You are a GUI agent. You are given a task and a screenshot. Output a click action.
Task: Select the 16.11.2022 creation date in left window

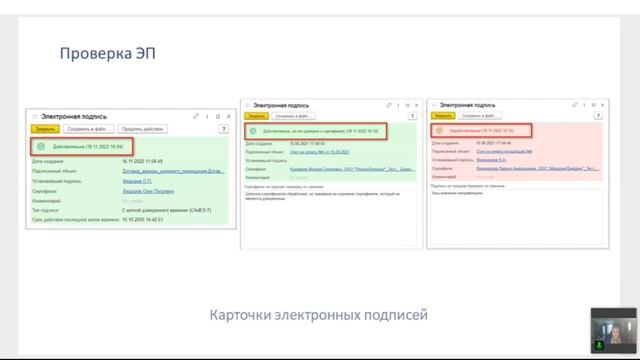(x=142, y=161)
